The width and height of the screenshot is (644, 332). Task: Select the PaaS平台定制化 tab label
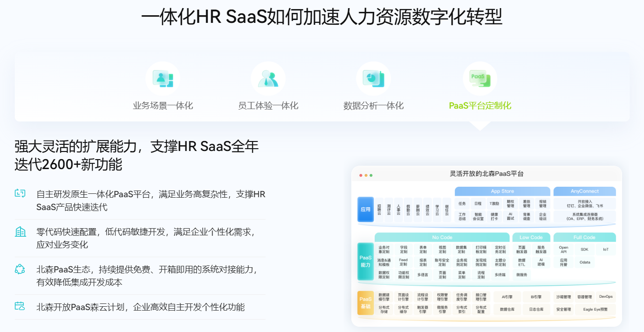tap(480, 106)
